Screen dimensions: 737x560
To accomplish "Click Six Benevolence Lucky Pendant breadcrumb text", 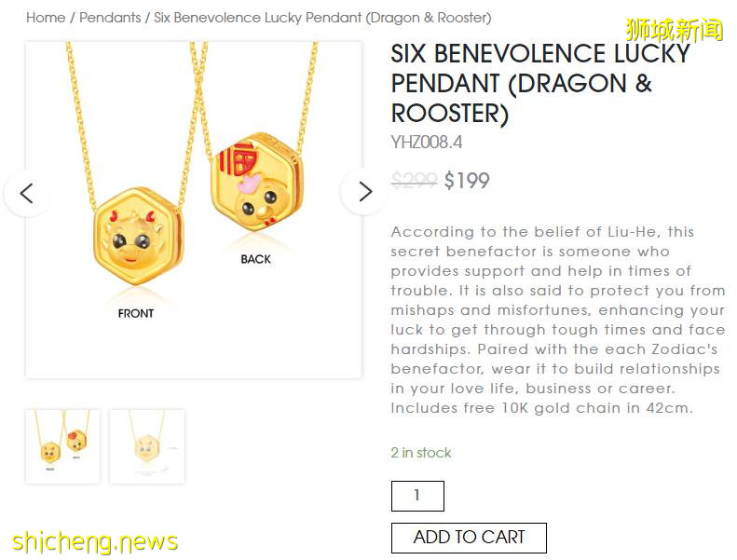I will [322, 18].
